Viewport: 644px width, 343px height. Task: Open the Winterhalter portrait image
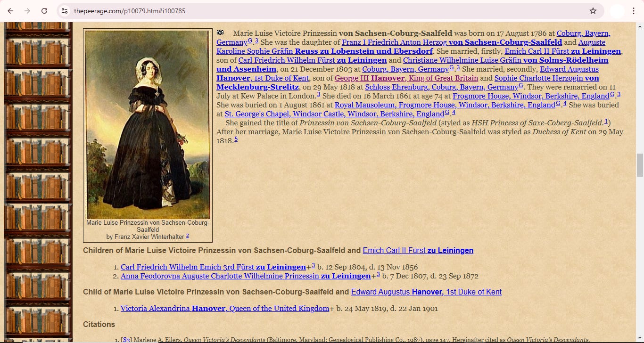point(148,124)
